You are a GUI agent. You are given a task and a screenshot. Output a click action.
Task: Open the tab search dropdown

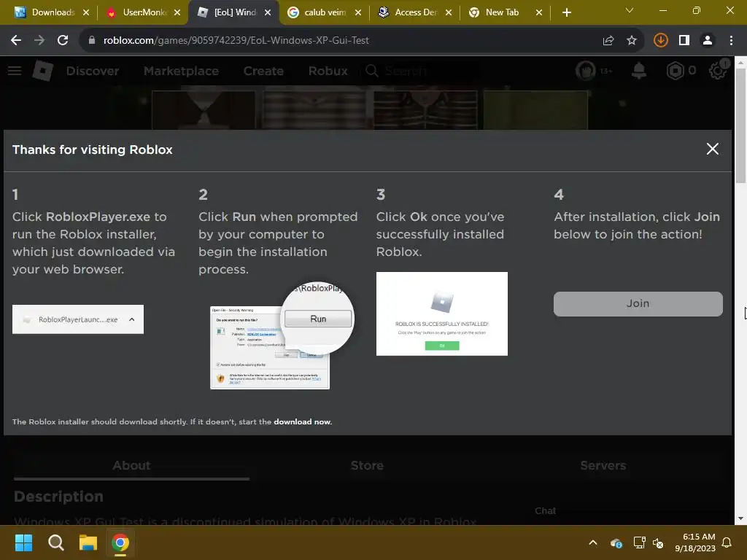coord(630,10)
